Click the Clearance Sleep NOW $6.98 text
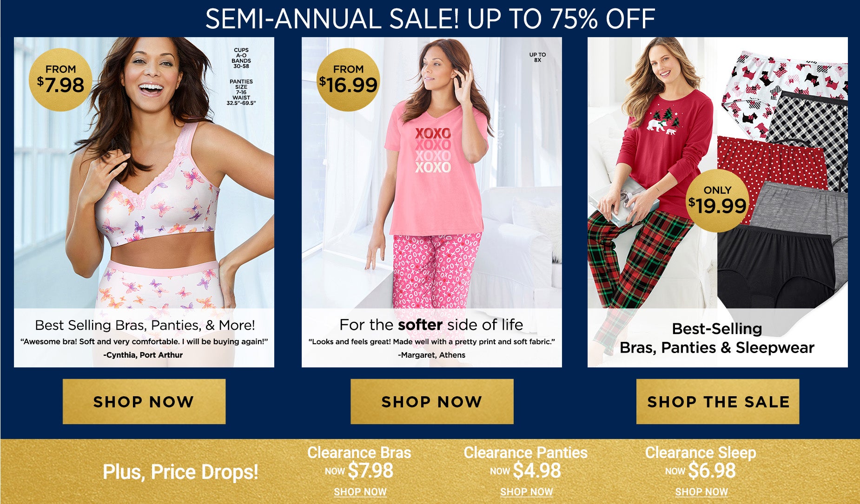 pyautogui.click(x=701, y=463)
